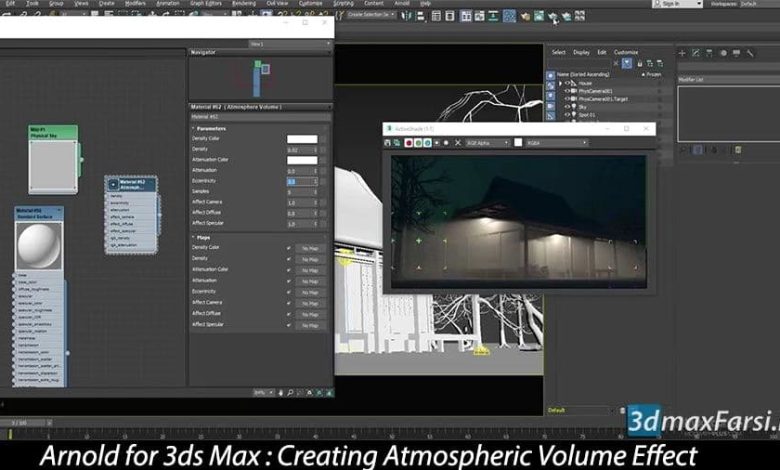
Task: Toggle the Affect Camera map checkbox
Action: click(289, 303)
